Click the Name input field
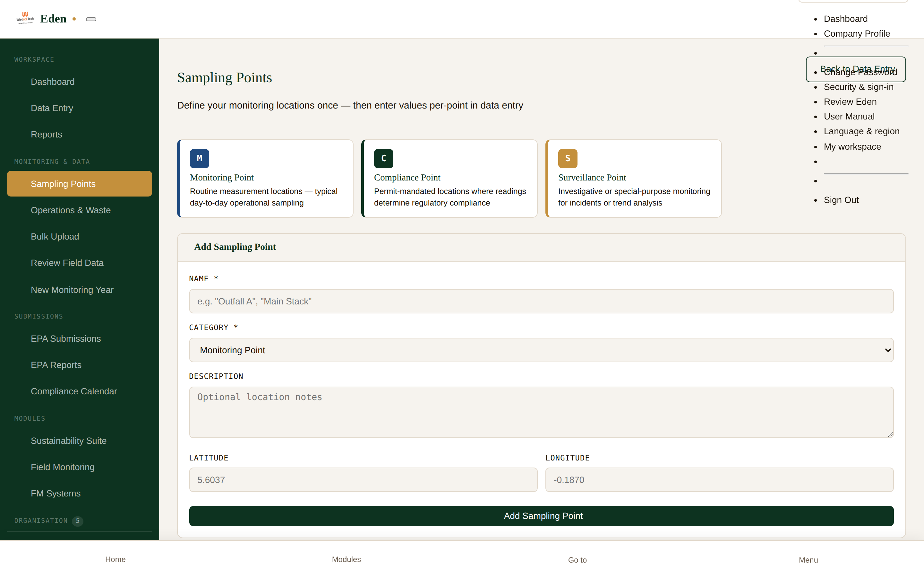924x578 pixels. pyautogui.click(x=541, y=301)
